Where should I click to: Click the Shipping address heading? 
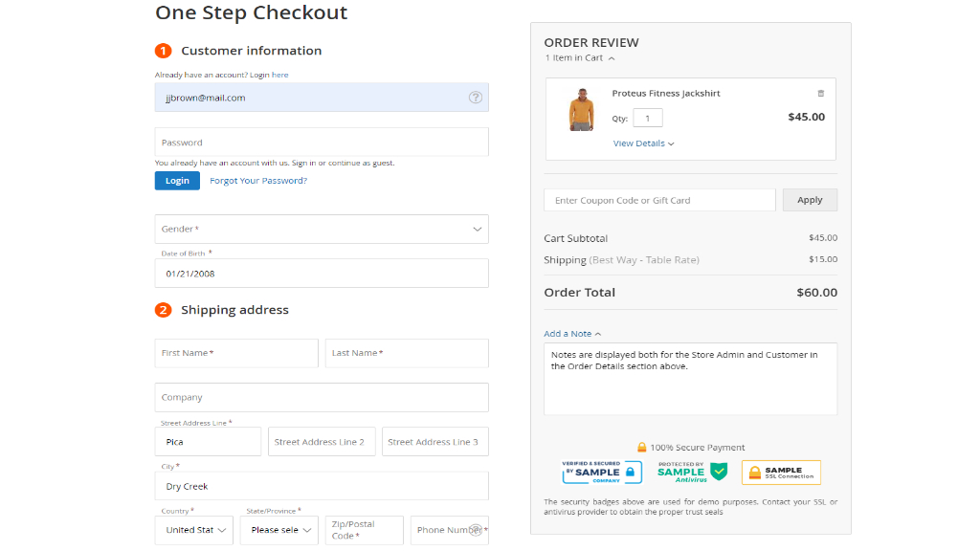click(235, 310)
